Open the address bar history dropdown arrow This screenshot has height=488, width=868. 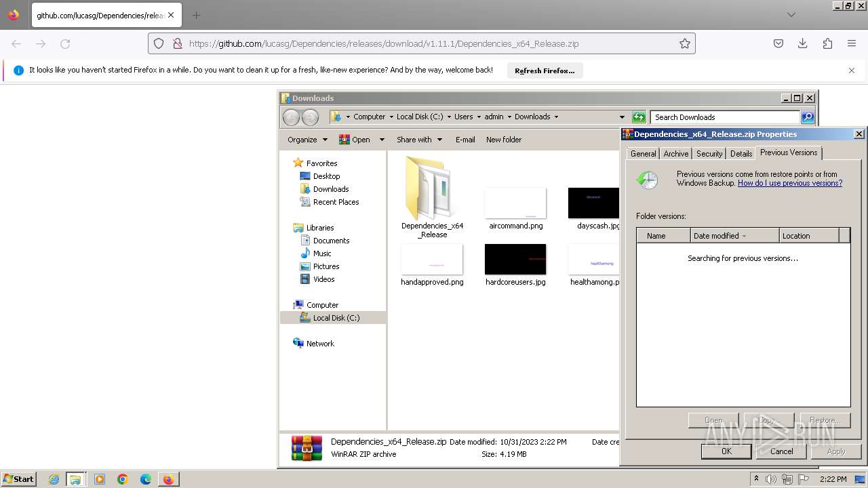(622, 117)
